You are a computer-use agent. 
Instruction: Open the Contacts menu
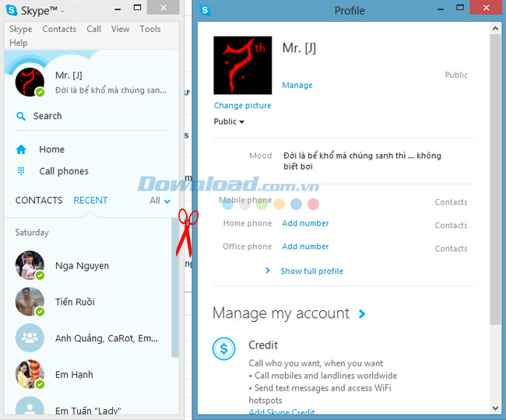(59, 29)
